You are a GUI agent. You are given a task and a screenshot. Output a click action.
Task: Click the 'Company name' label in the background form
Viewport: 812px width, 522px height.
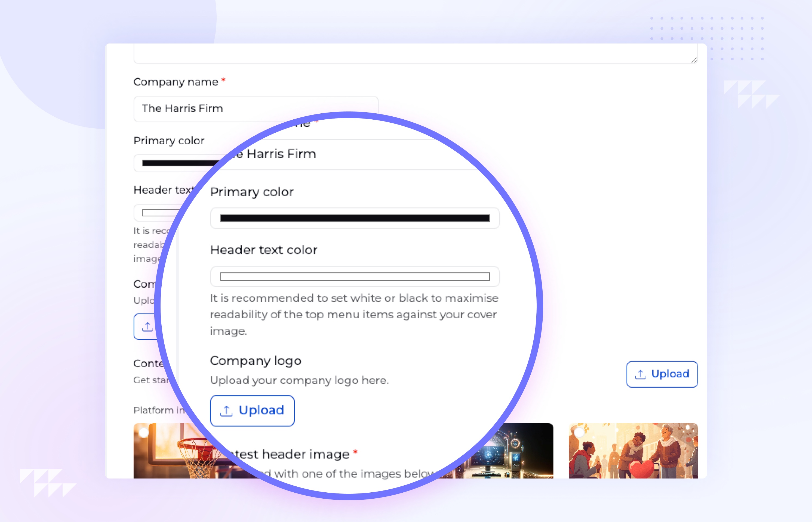click(176, 82)
